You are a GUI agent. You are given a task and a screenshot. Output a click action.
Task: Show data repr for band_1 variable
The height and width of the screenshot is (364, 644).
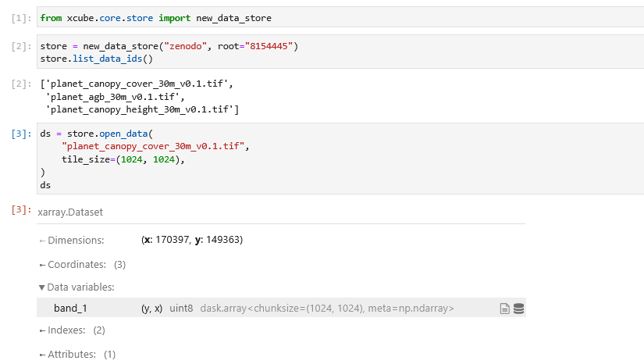click(x=518, y=309)
